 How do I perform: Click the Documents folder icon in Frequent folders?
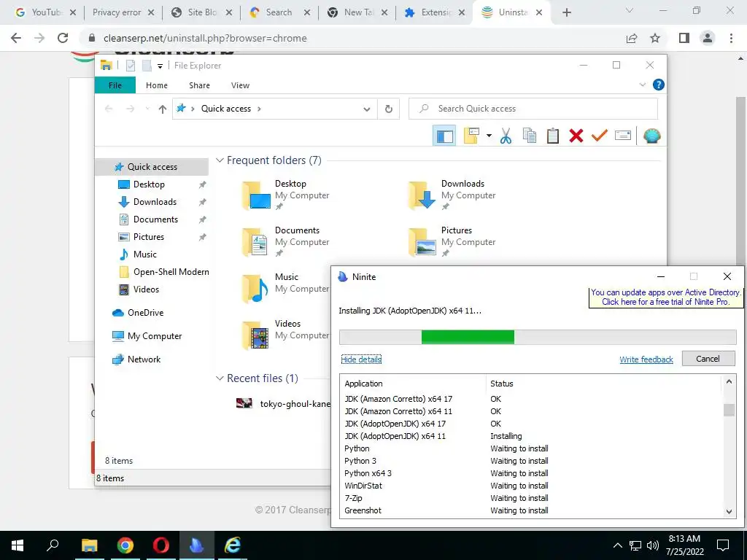256,242
